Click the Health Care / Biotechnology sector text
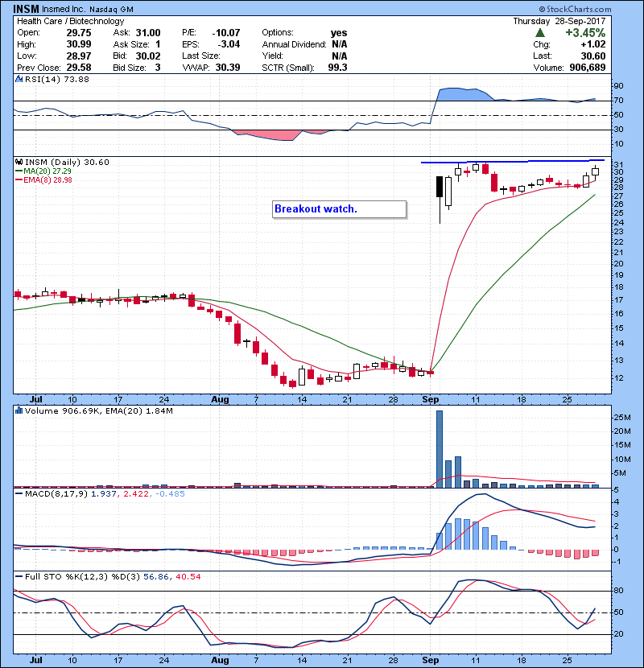This screenshot has width=644, height=668. tap(70, 21)
